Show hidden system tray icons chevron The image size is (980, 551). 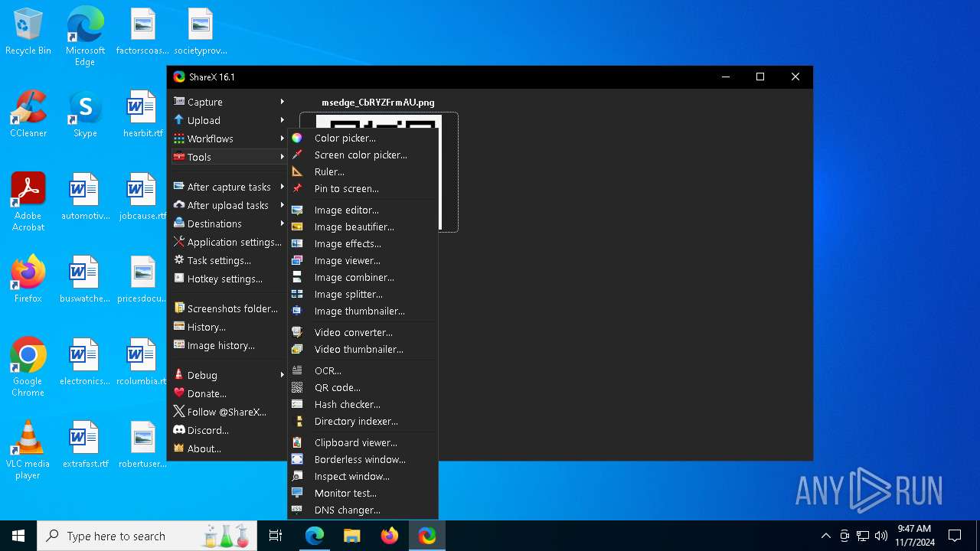[x=825, y=536]
